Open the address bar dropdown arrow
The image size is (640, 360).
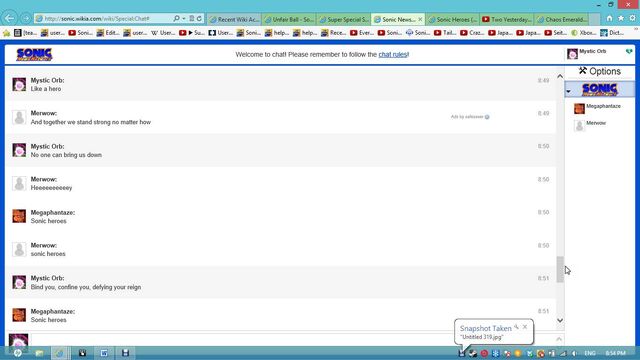coord(184,19)
